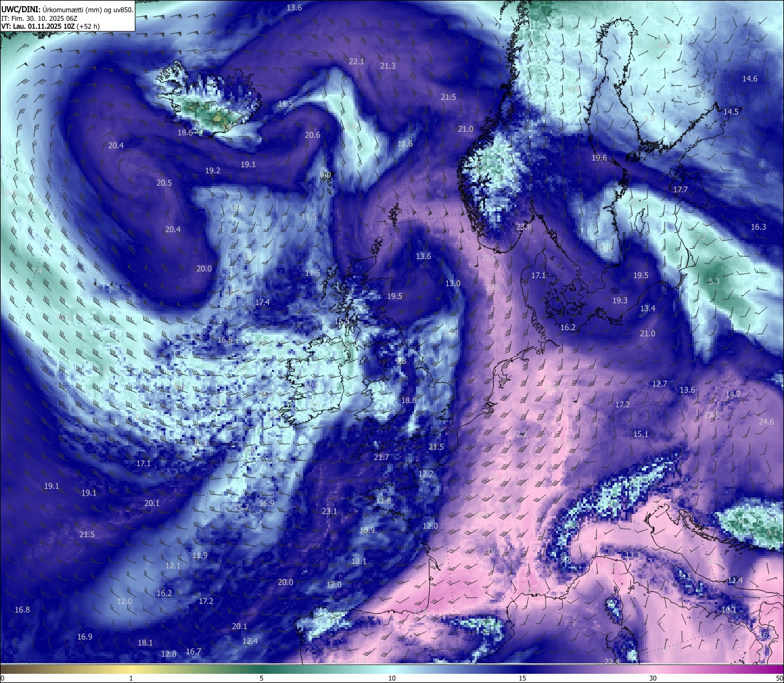The height and width of the screenshot is (683, 784).
Task: Click the value 18.6 near Iceland's coast
Action: (186, 132)
